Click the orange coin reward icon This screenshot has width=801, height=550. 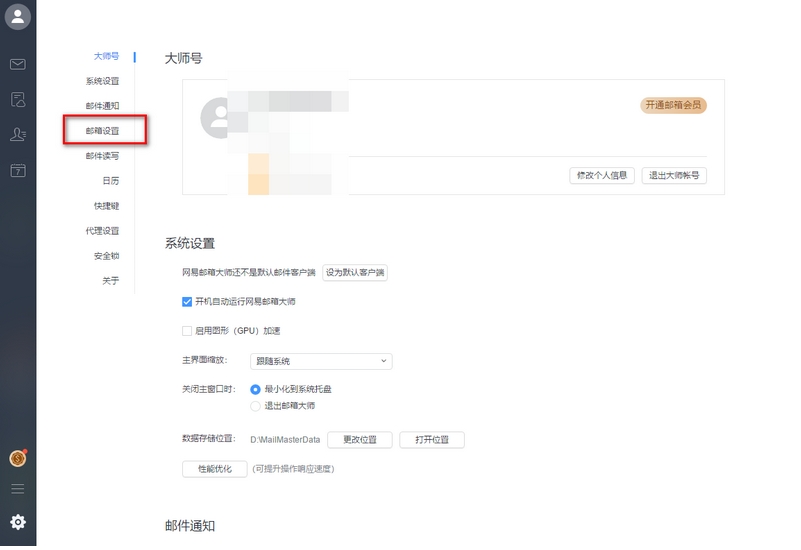[17, 458]
